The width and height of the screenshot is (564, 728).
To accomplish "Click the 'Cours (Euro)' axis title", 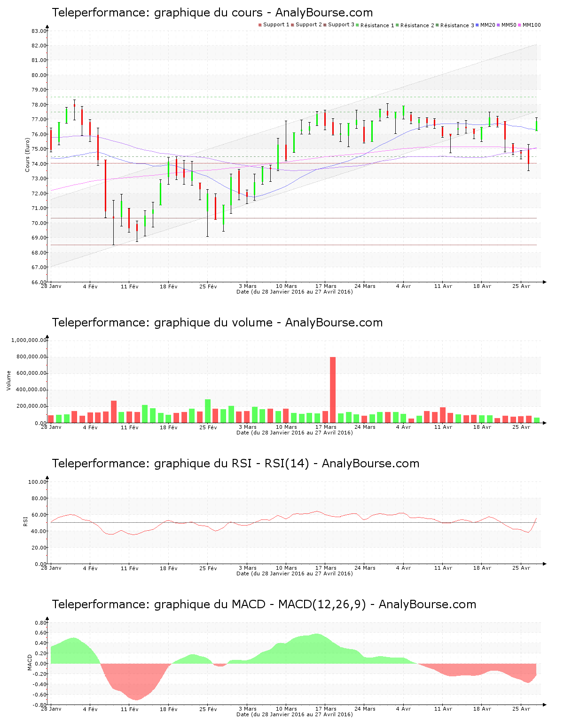I will [x=27, y=155].
